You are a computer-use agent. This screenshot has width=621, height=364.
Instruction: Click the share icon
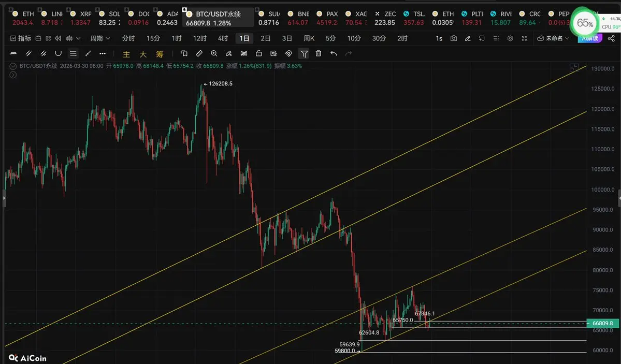pos(612,38)
